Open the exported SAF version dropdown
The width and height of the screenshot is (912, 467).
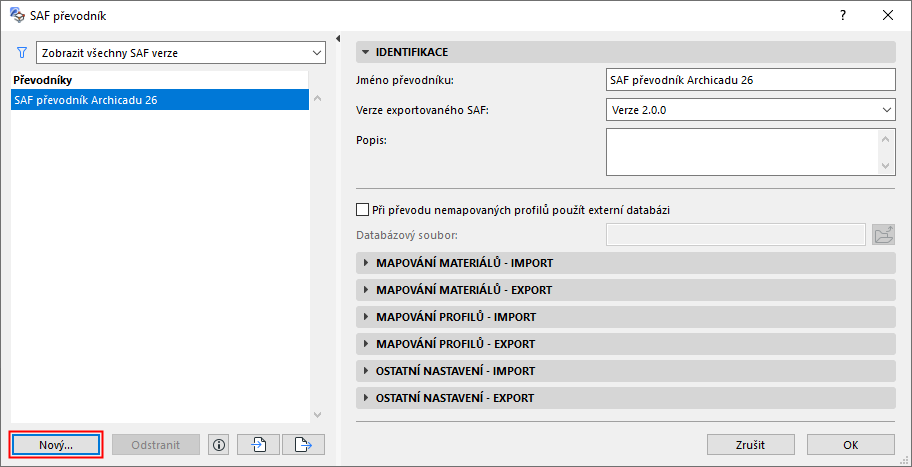click(x=750, y=109)
